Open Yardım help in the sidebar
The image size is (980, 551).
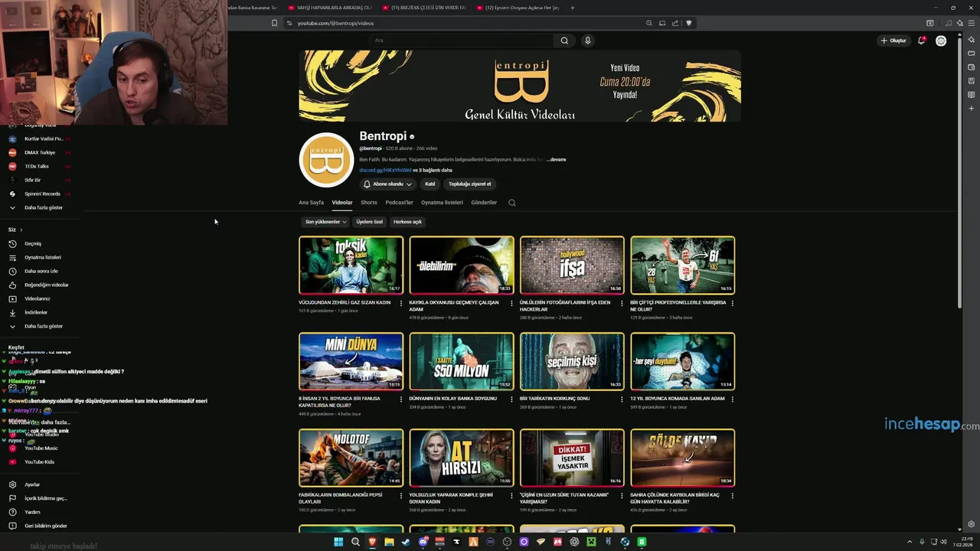click(x=32, y=512)
